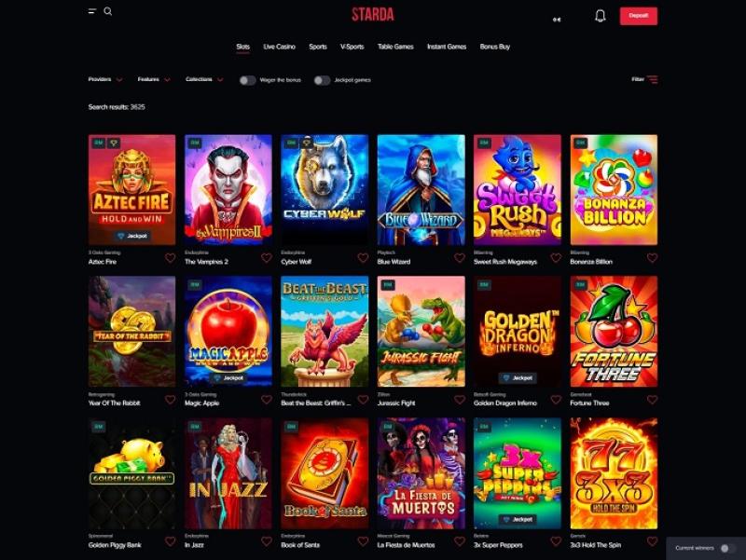Select the Bonus Buy tab
746x560 pixels.
(495, 47)
